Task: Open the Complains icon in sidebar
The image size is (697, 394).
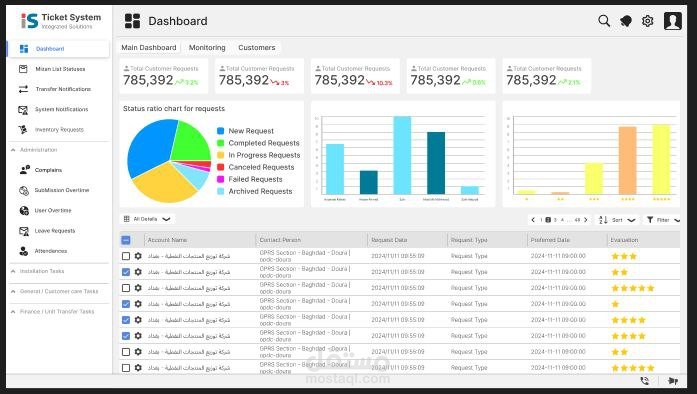Action: (x=24, y=170)
